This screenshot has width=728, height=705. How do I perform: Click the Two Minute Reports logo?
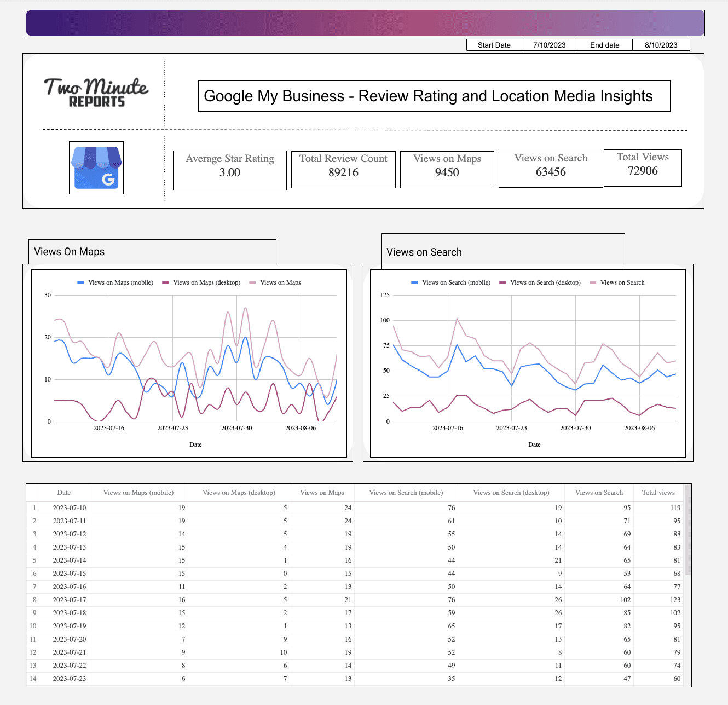[96, 92]
